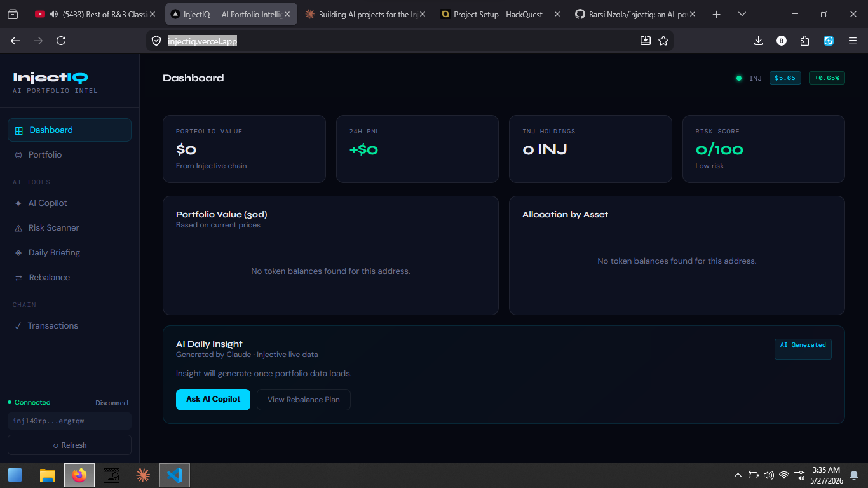The width and height of the screenshot is (868, 488).
Task: Open the Rebalance tool
Action: tap(69, 277)
